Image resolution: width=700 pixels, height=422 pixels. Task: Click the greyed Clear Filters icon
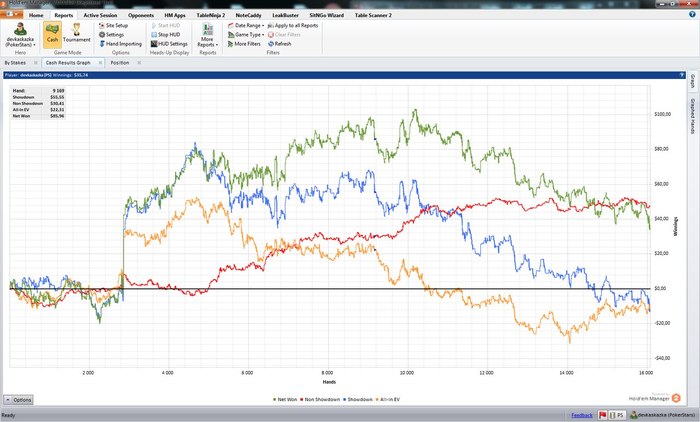(x=271, y=34)
